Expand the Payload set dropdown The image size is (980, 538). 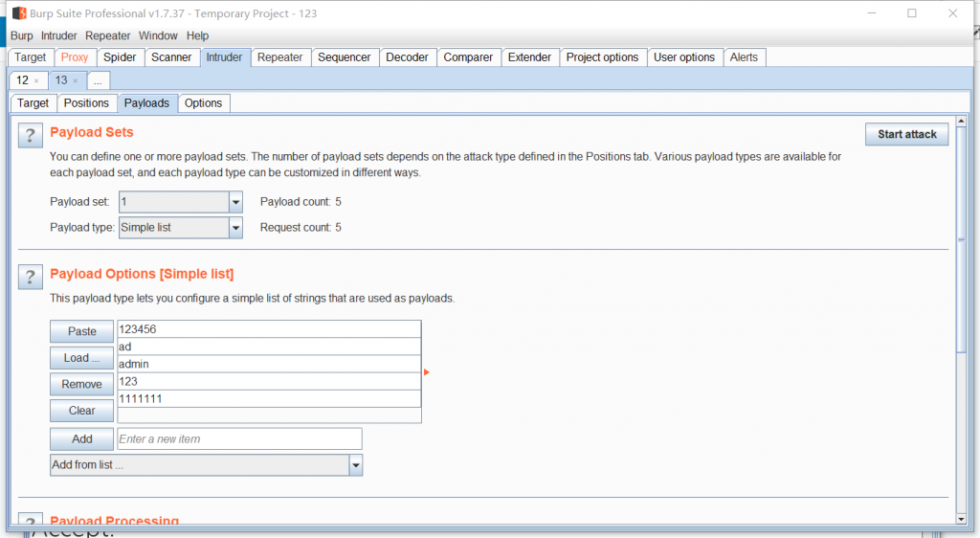tap(235, 202)
